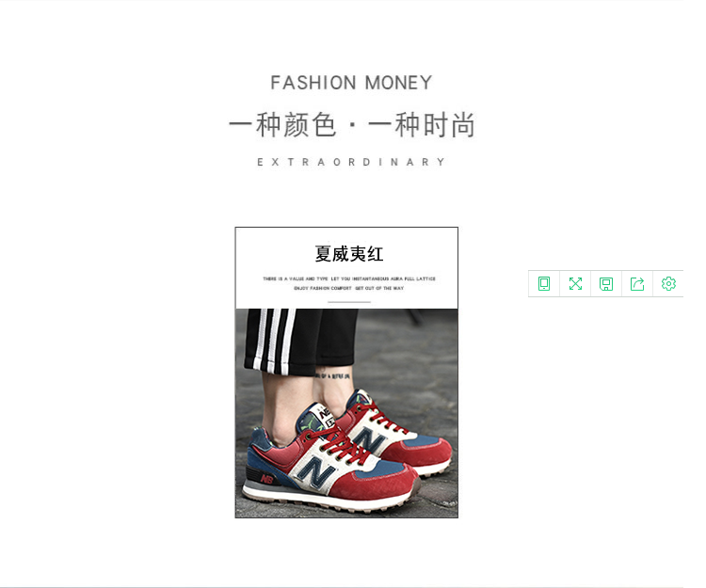Open settings with the green gear icon
706x588 pixels.
(x=668, y=284)
